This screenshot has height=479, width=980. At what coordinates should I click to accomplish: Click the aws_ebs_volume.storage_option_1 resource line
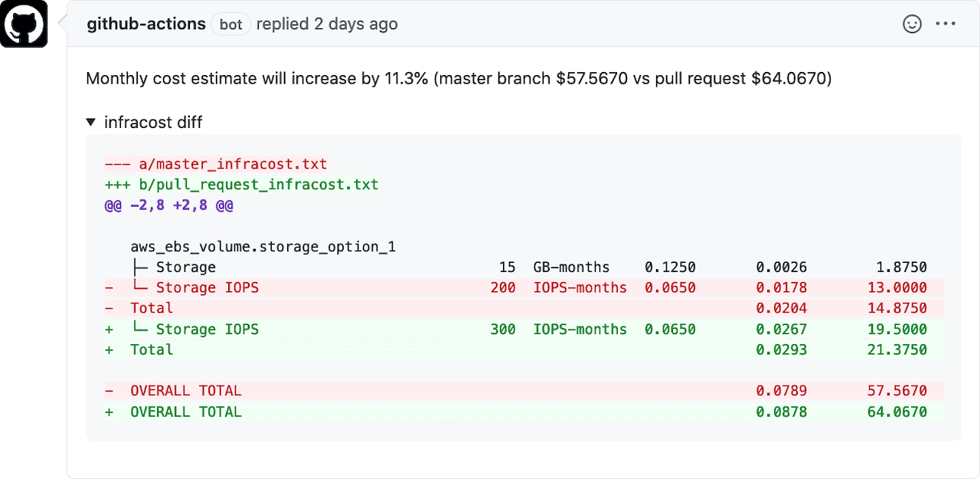tap(263, 247)
